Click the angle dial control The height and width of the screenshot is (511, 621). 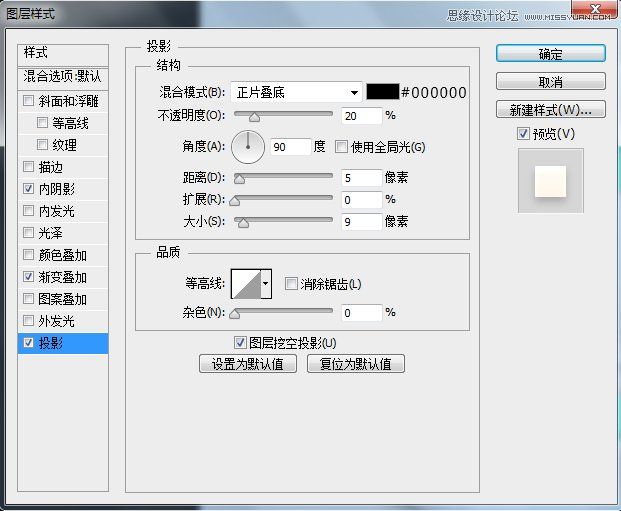(248, 147)
